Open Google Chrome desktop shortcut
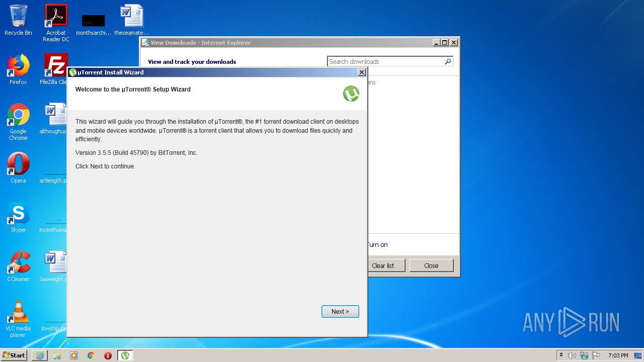Image resolution: width=644 pixels, height=362 pixels. (x=18, y=122)
